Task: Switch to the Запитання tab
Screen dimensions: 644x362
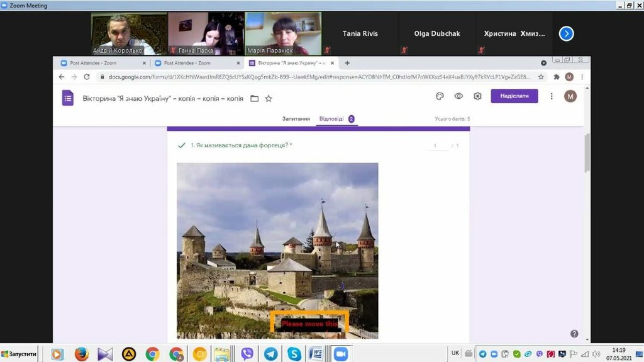Action: click(x=296, y=118)
